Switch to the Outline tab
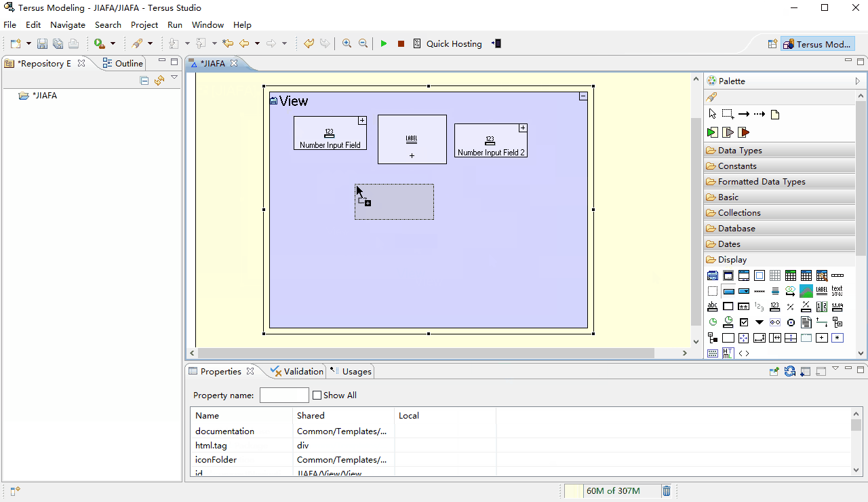This screenshot has width=868, height=502. [123, 63]
